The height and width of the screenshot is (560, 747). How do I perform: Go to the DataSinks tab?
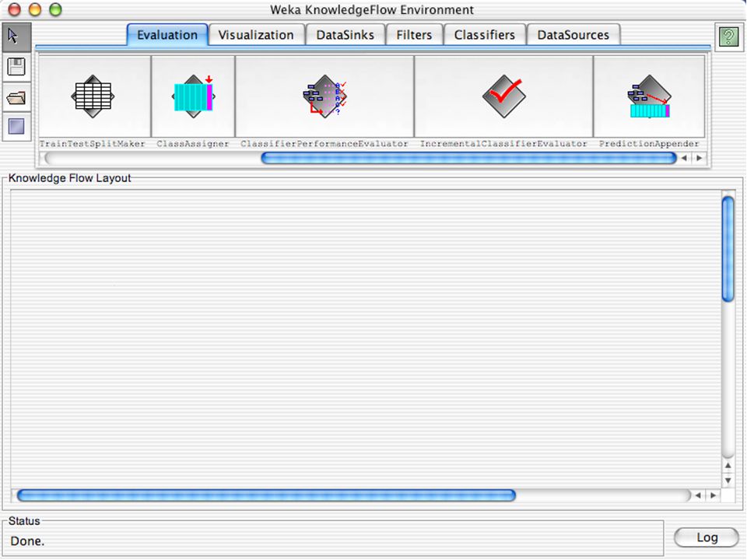pos(345,35)
